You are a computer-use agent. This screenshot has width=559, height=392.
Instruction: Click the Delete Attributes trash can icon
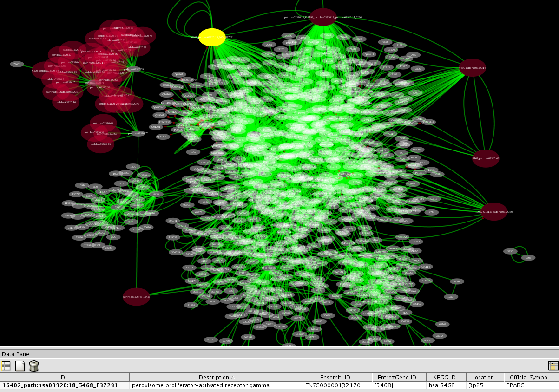(x=34, y=366)
